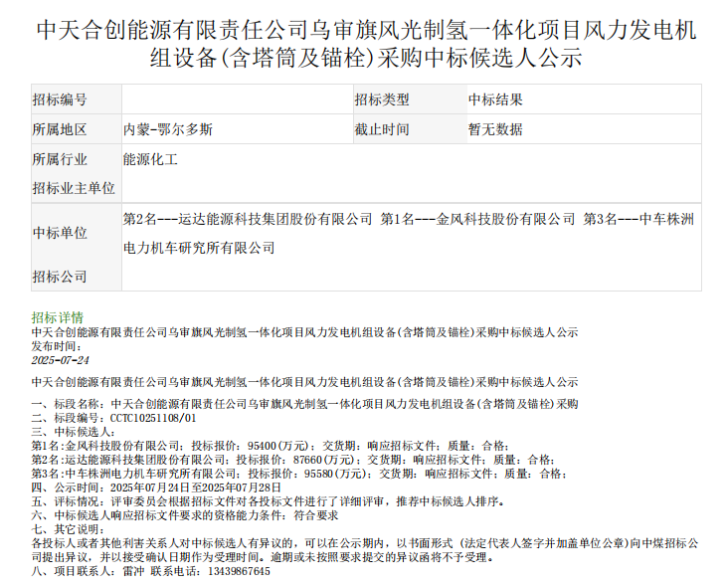Click 第2名---运达能源科技集团股份有限公司 in the table
This screenshot has height=587, width=728.
click(x=248, y=219)
